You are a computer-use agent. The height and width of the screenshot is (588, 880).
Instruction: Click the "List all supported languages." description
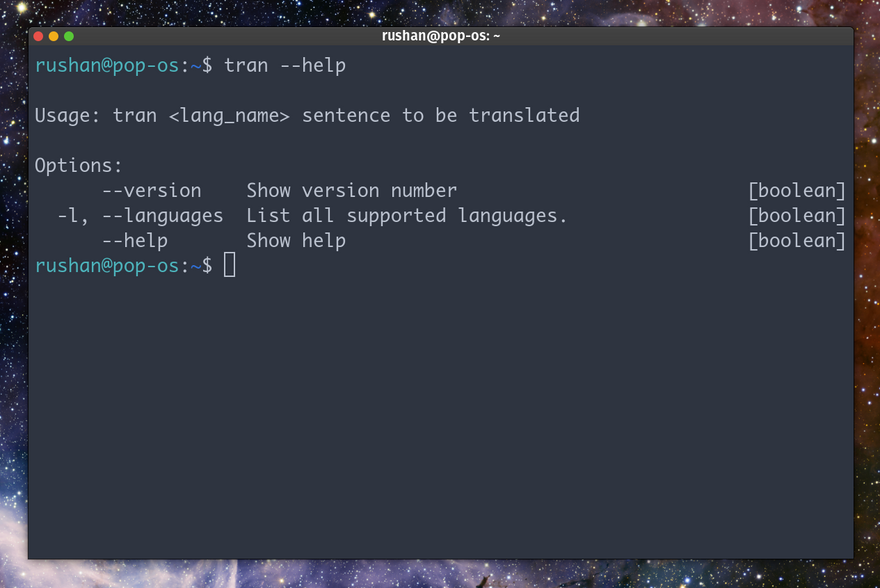coord(406,216)
